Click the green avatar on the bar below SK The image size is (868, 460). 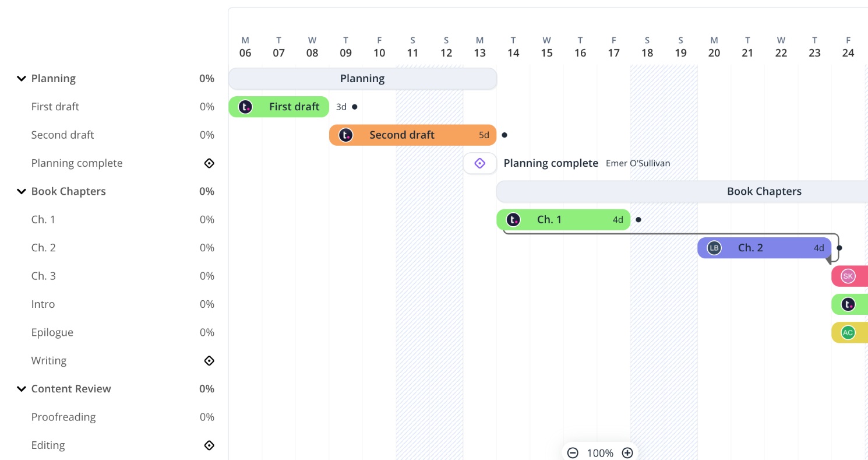(x=848, y=304)
